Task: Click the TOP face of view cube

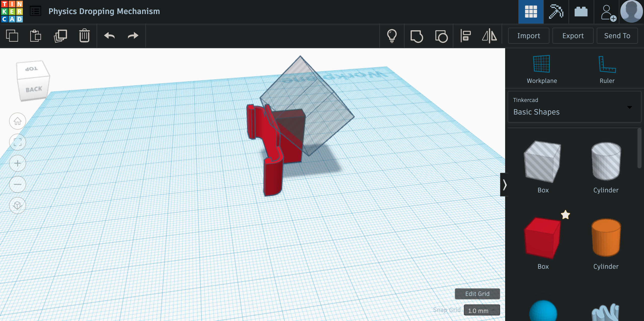Action: 32,69
